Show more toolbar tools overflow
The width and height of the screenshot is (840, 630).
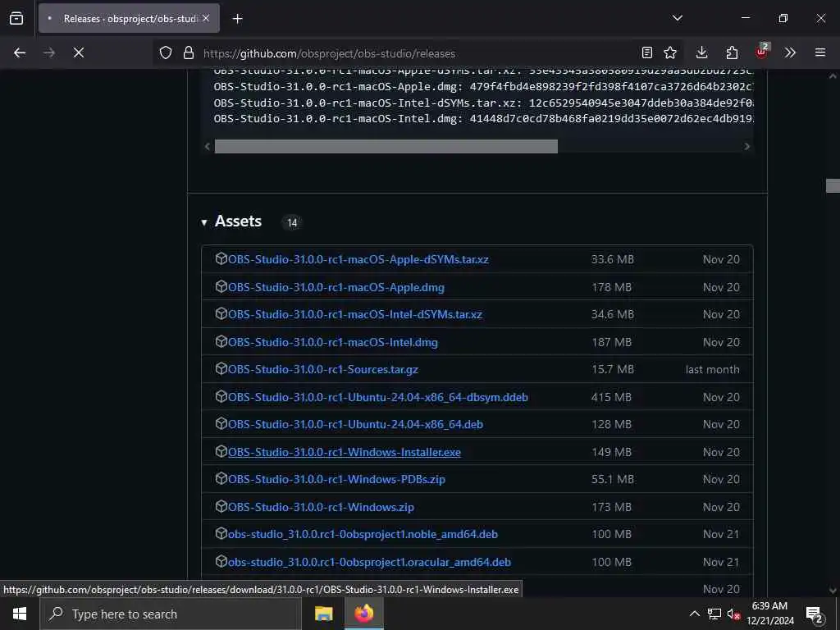(x=790, y=52)
